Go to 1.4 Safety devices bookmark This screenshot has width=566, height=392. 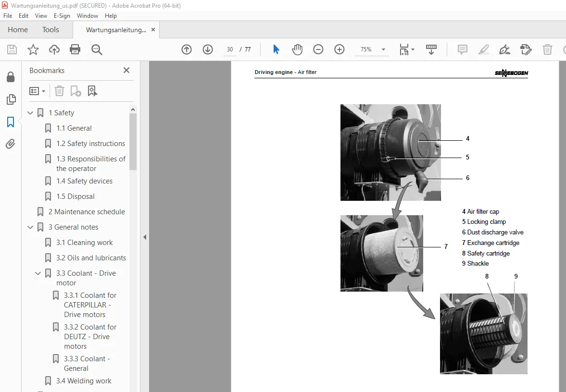[x=84, y=181]
